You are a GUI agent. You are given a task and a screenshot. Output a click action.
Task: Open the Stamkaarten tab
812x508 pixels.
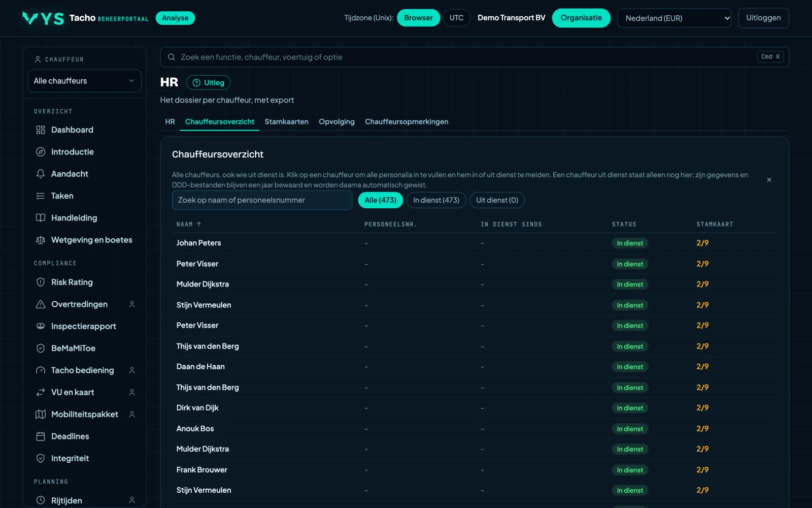pos(286,122)
